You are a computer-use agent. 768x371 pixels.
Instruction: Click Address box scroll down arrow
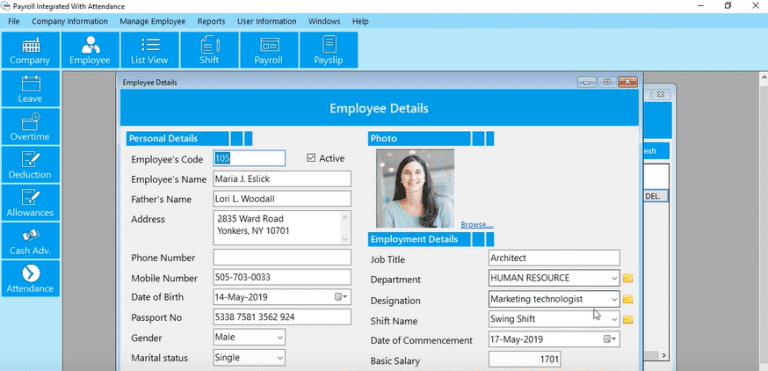pyautogui.click(x=345, y=239)
